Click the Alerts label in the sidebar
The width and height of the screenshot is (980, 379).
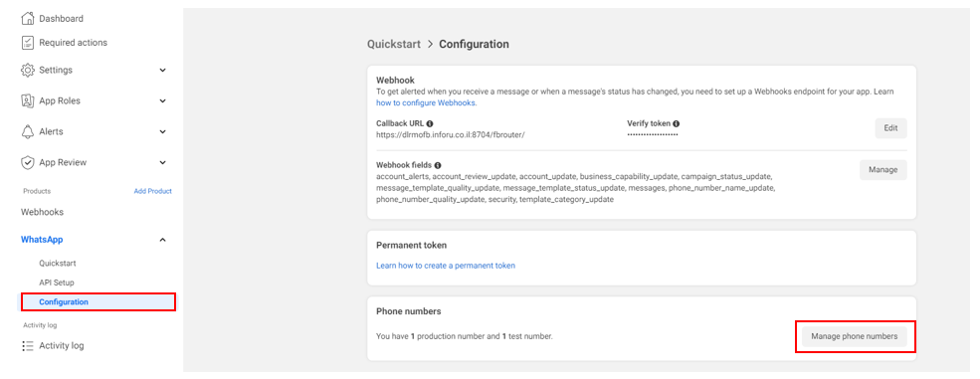point(52,131)
